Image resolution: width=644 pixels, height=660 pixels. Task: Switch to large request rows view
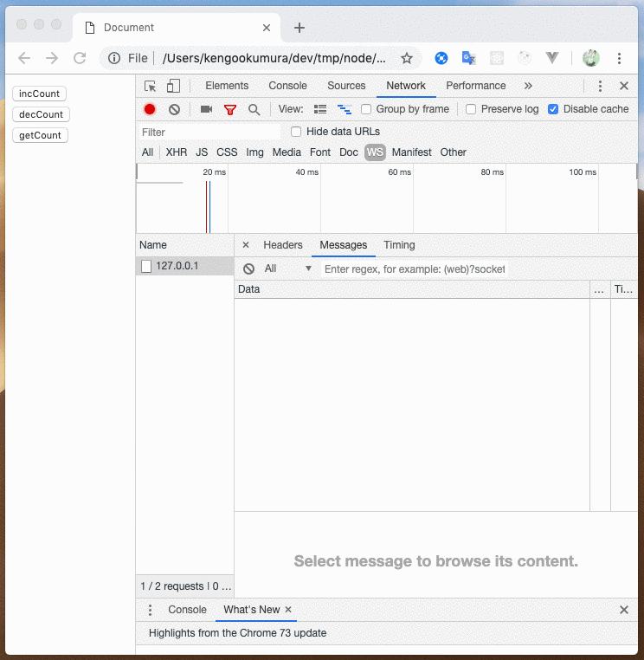click(320, 109)
